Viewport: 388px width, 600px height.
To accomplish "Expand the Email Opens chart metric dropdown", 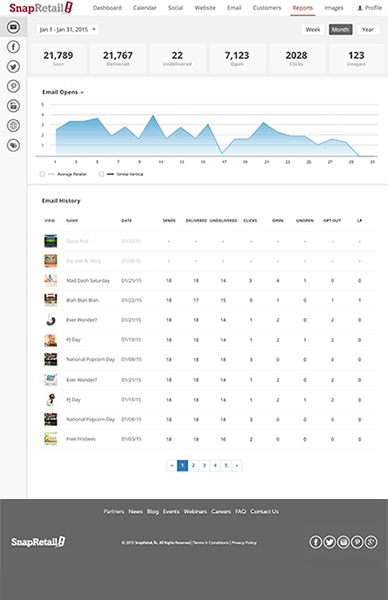I will (63, 92).
